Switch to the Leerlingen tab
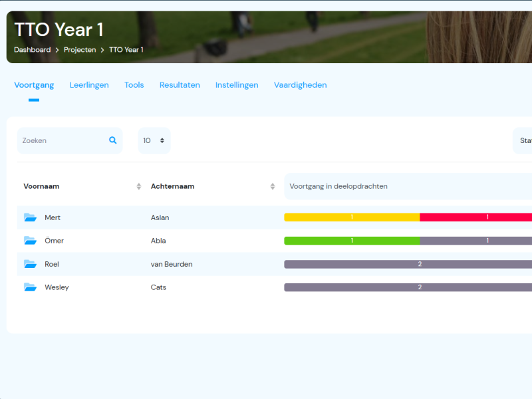This screenshot has height=399, width=532. 89,85
